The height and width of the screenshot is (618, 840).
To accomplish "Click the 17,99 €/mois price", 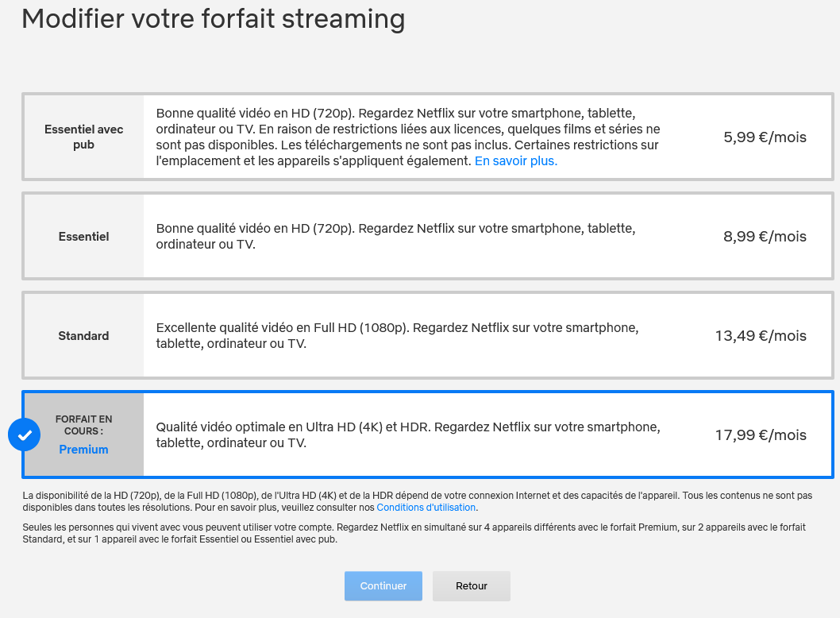I will tap(761, 435).
